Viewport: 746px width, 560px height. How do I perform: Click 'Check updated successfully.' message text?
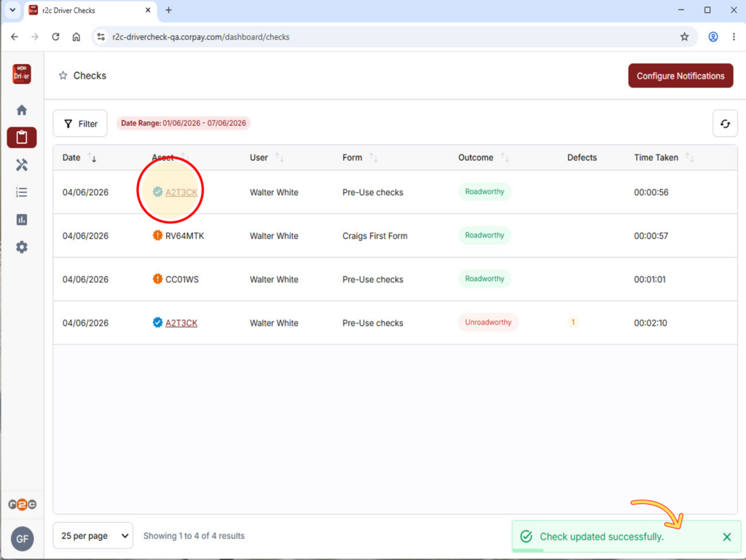pos(601,537)
